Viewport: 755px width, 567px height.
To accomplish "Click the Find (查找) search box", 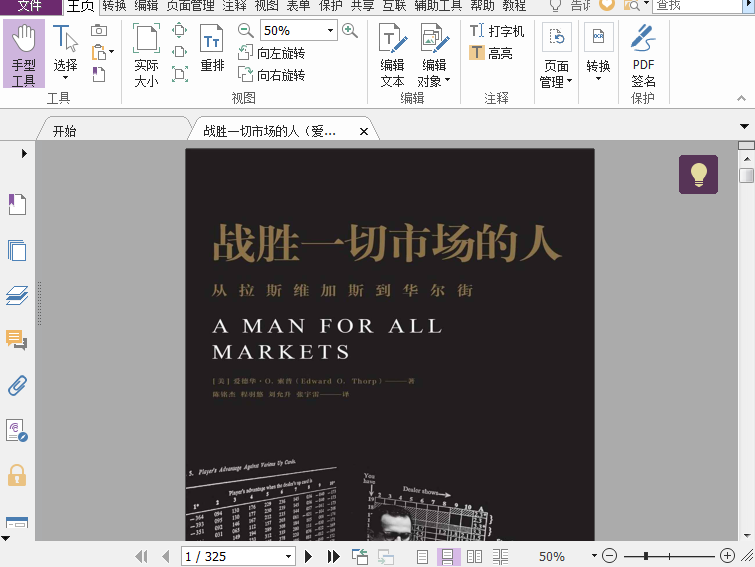I will [x=698, y=6].
